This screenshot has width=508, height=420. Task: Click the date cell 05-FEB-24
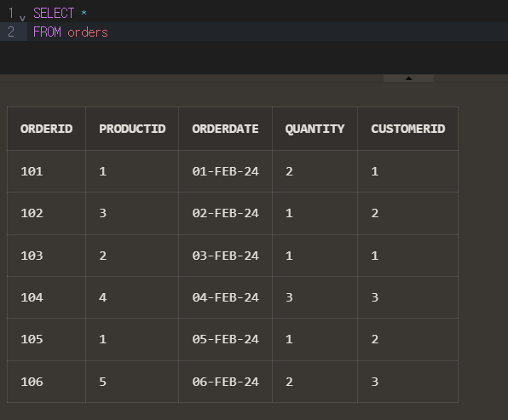pos(225,339)
